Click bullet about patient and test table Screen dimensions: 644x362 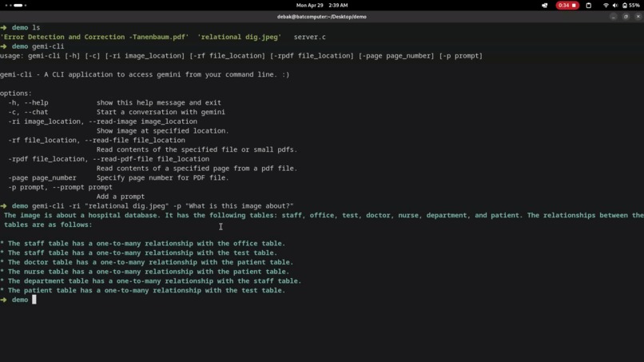click(143, 291)
